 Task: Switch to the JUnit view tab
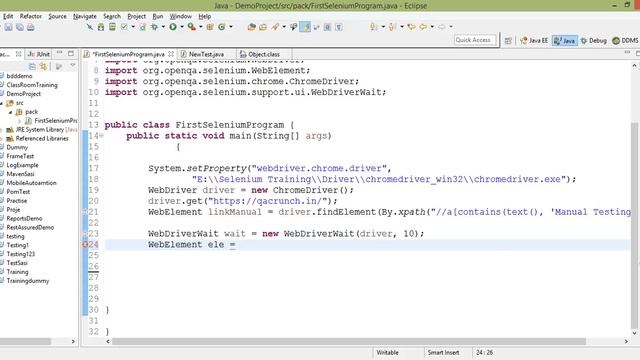[39, 54]
